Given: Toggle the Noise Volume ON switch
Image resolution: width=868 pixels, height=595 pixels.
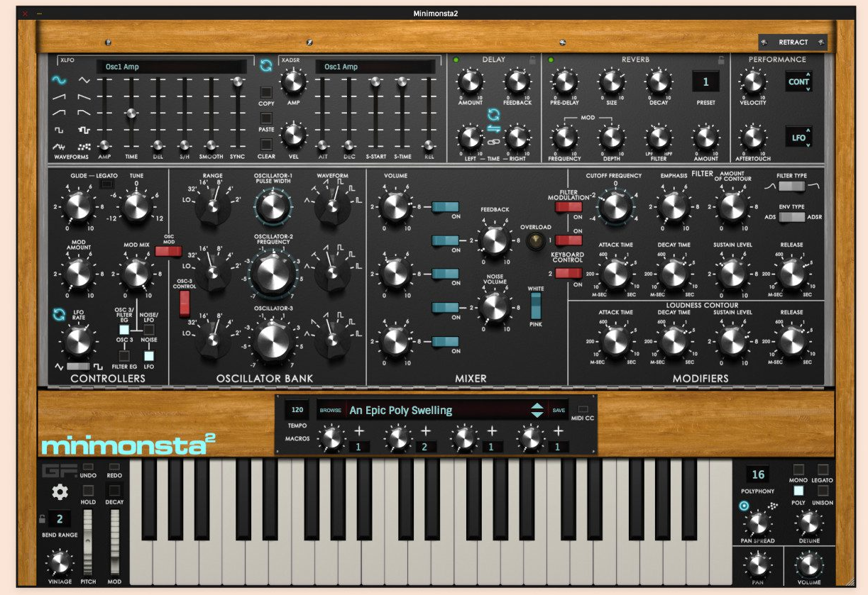Looking at the screenshot, I should coord(446,307).
